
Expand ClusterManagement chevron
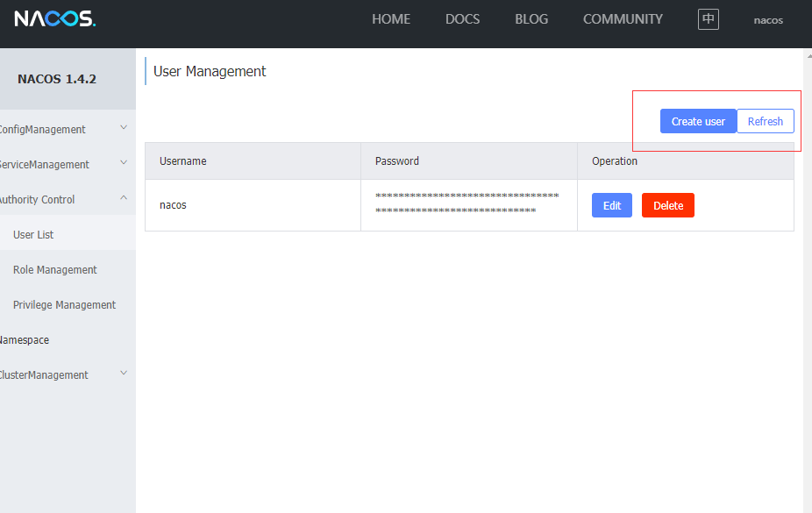coord(124,373)
